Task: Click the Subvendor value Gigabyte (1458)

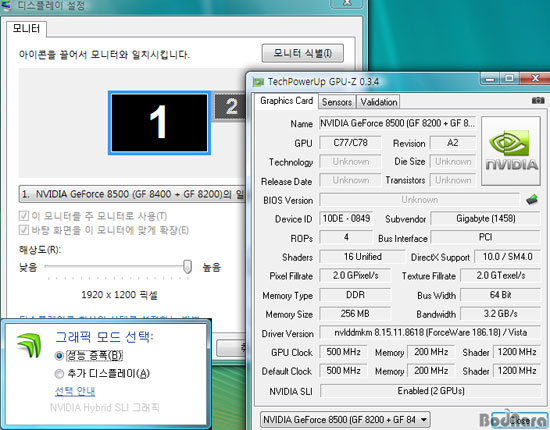Action: [x=485, y=219]
